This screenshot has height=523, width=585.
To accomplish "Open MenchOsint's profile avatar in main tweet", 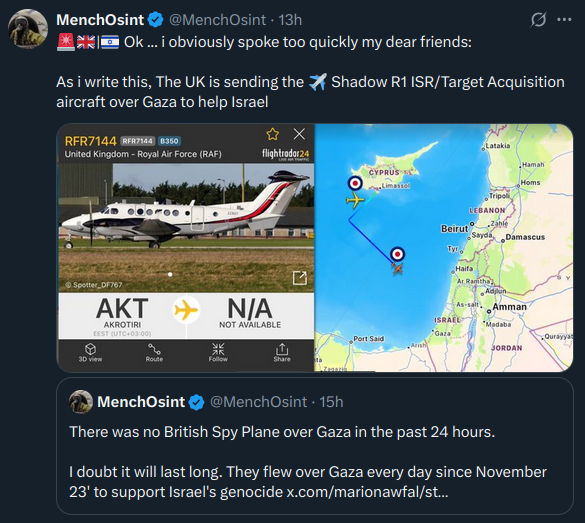I will pos(28,29).
